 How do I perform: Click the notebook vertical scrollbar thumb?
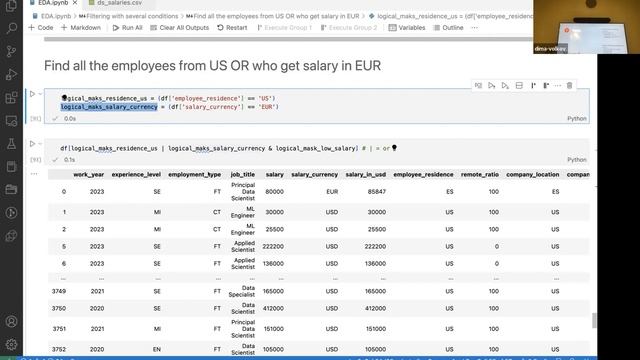594,320
